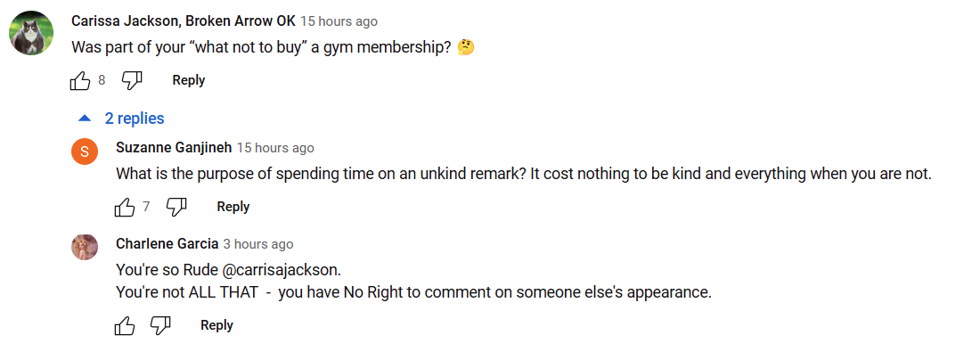980x360 pixels.
Task: Click Charlene's 3 hours ago timestamp
Action: click(x=258, y=244)
